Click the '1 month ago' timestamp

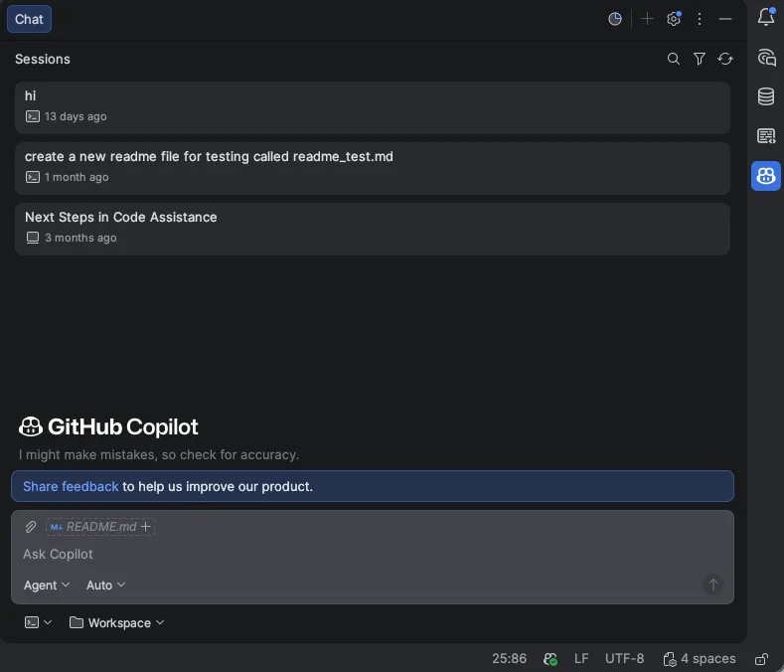pos(77,177)
